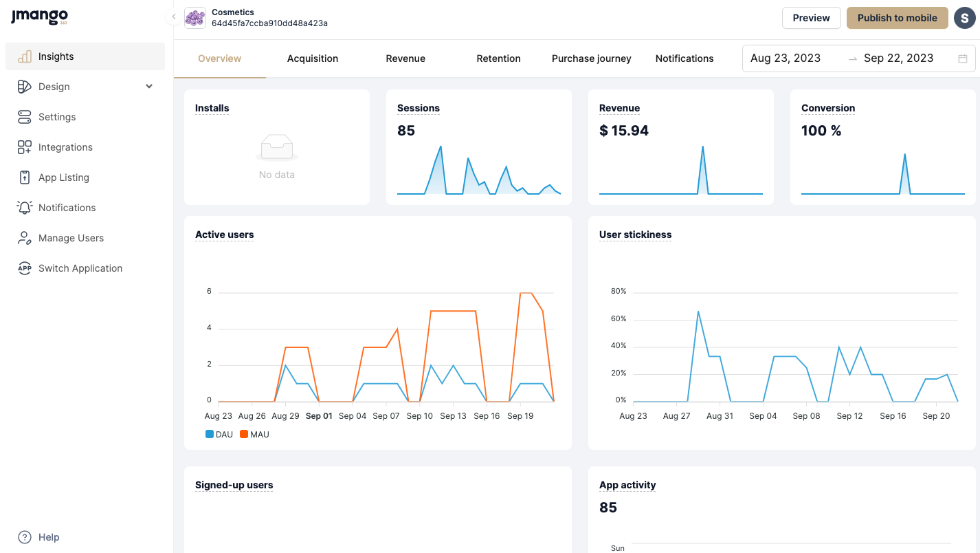
Task: Click the Insights bar chart icon
Action: tap(25, 56)
